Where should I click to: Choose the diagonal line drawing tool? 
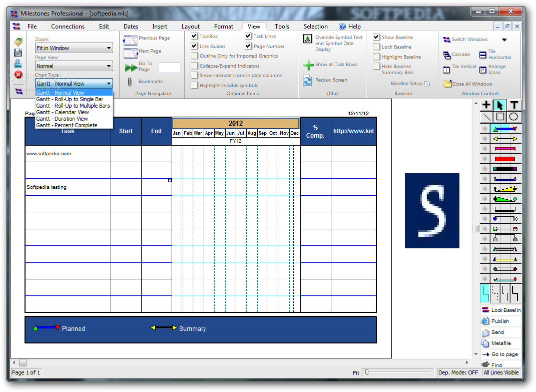[x=486, y=117]
